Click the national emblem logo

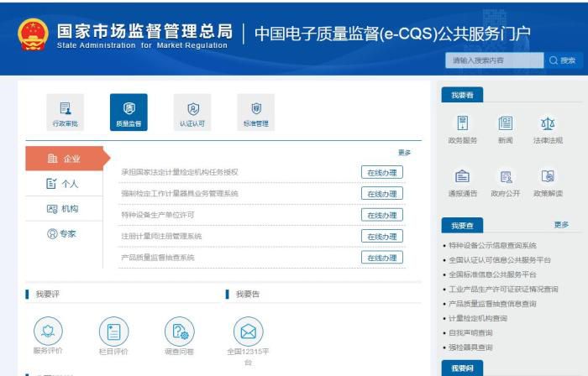click(x=33, y=34)
